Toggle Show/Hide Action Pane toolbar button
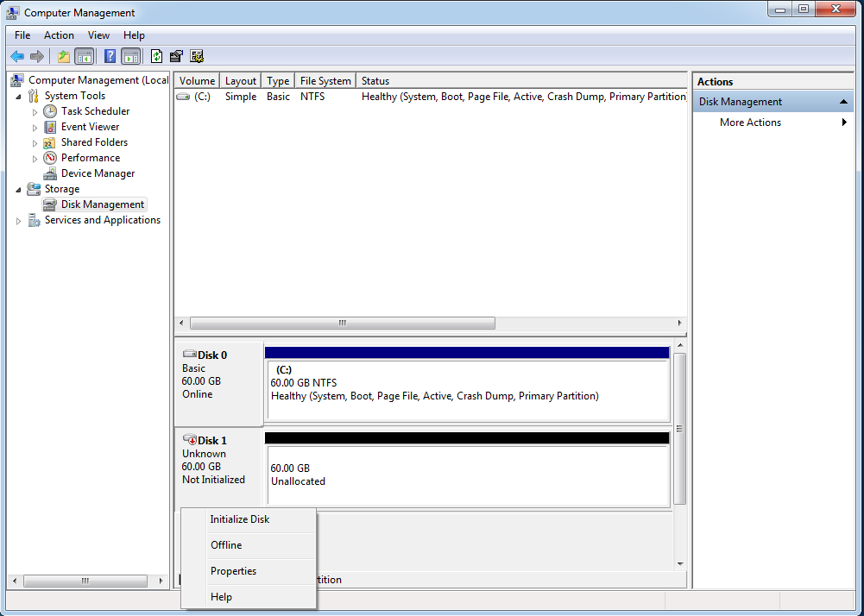The width and height of the screenshot is (864, 616). pos(130,56)
